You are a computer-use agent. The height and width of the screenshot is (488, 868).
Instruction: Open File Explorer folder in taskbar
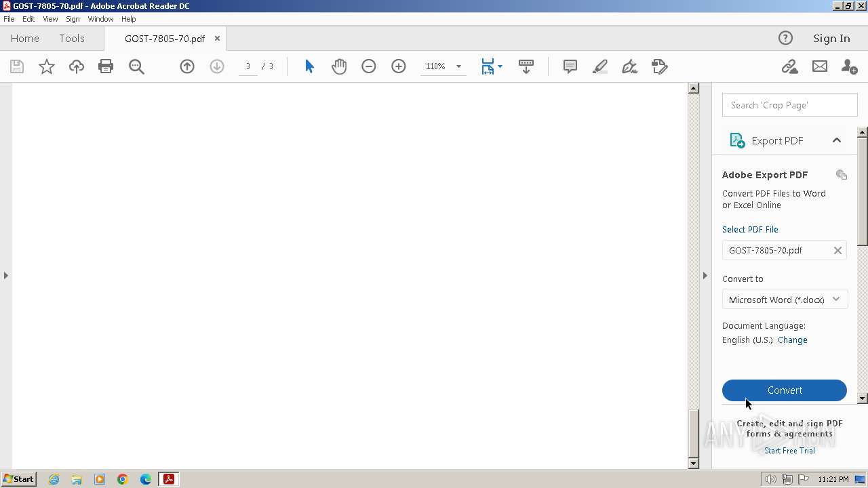(x=77, y=479)
